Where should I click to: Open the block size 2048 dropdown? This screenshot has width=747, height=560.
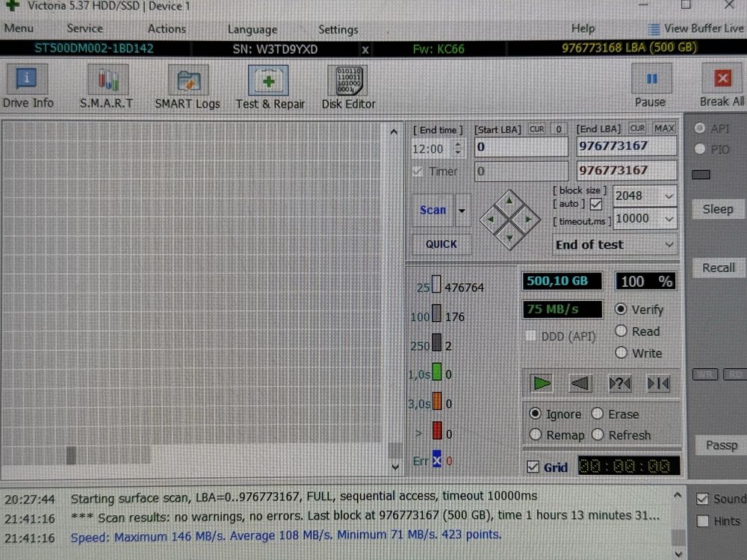[x=669, y=196]
